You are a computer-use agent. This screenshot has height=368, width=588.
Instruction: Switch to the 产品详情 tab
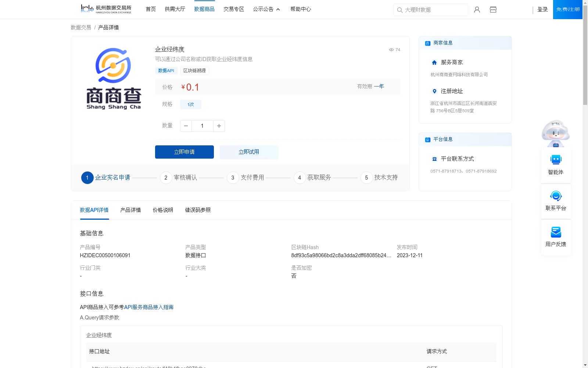(130, 210)
